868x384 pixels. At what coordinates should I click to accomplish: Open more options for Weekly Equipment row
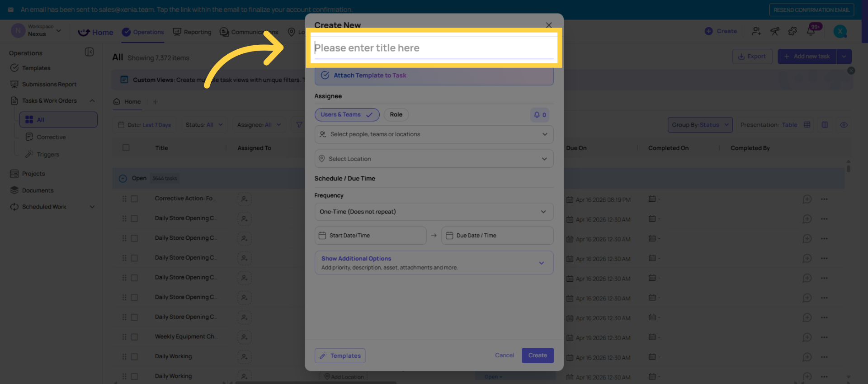pos(824,337)
